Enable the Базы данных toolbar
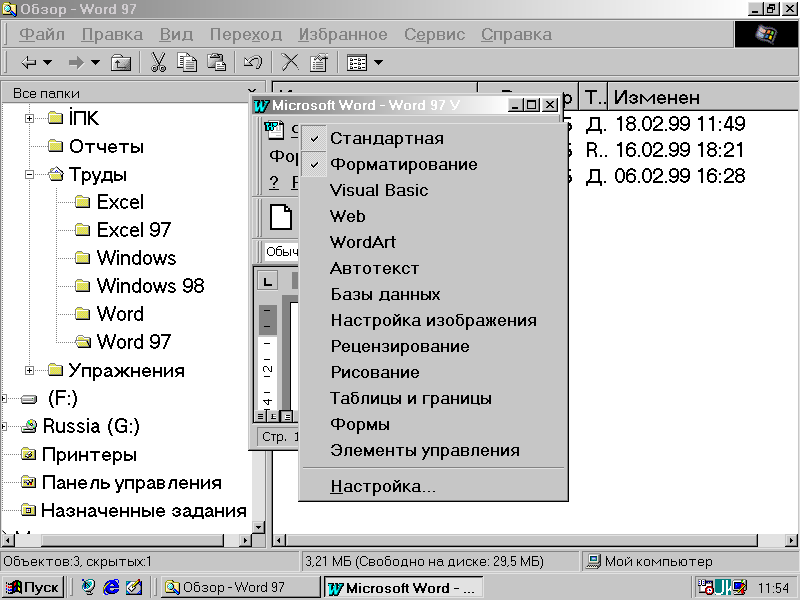 coord(433,294)
